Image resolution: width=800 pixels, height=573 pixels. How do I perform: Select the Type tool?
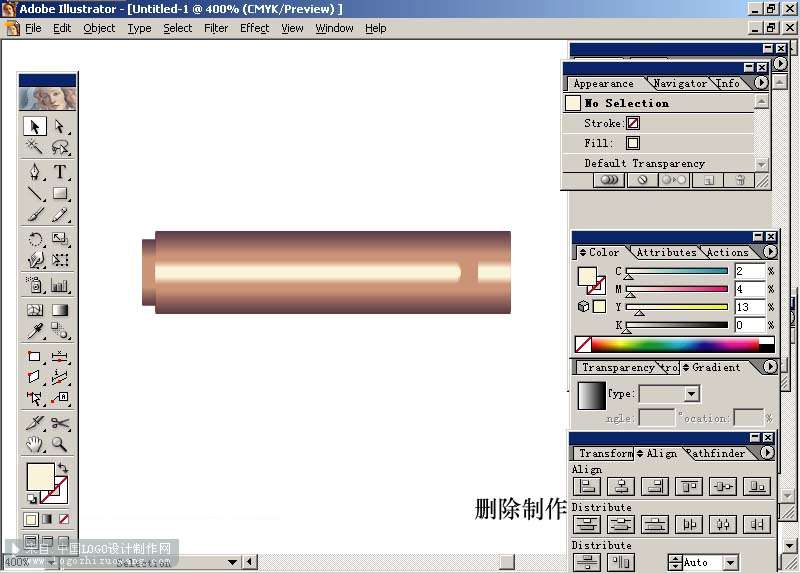(60, 171)
